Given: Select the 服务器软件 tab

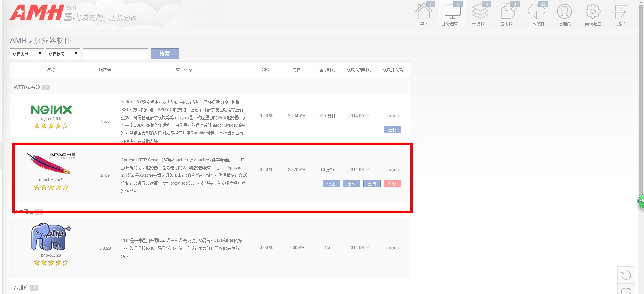Looking at the screenshot, I should (x=452, y=15).
